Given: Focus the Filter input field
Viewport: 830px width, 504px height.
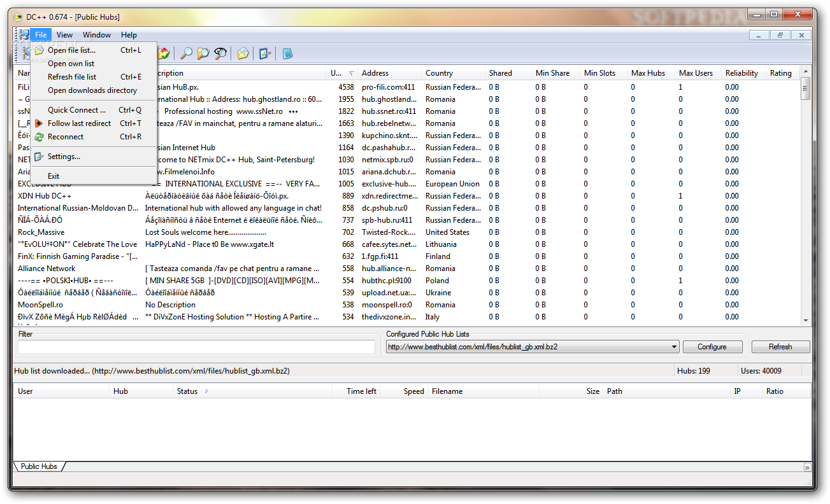Looking at the screenshot, I should point(196,347).
